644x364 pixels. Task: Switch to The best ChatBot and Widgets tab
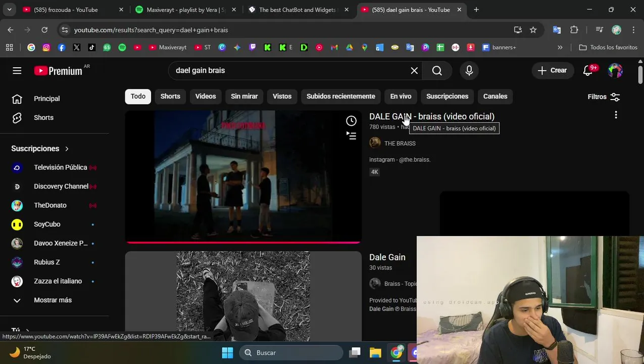298,10
